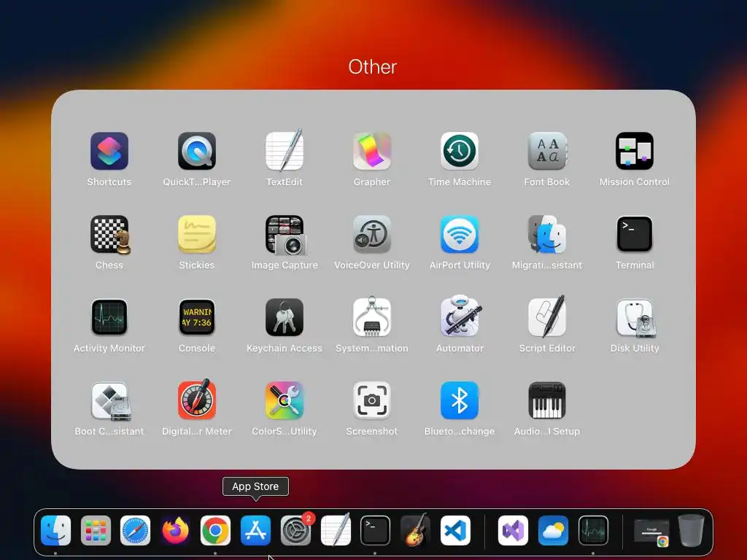Open Finder from the Dock
This screenshot has width=747, height=560.
click(55, 531)
